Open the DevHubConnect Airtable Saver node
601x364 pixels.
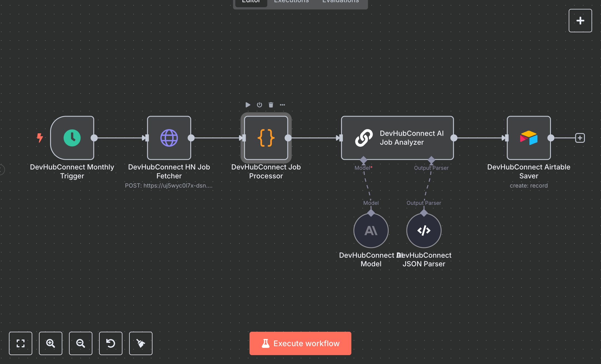(528, 138)
